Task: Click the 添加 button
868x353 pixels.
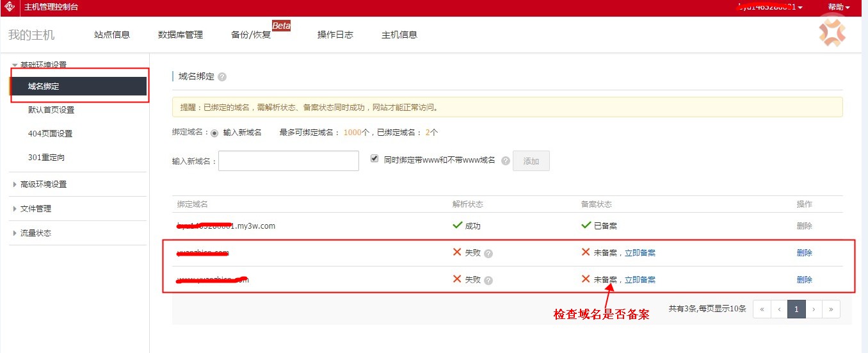Action: pyautogui.click(x=531, y=161)
